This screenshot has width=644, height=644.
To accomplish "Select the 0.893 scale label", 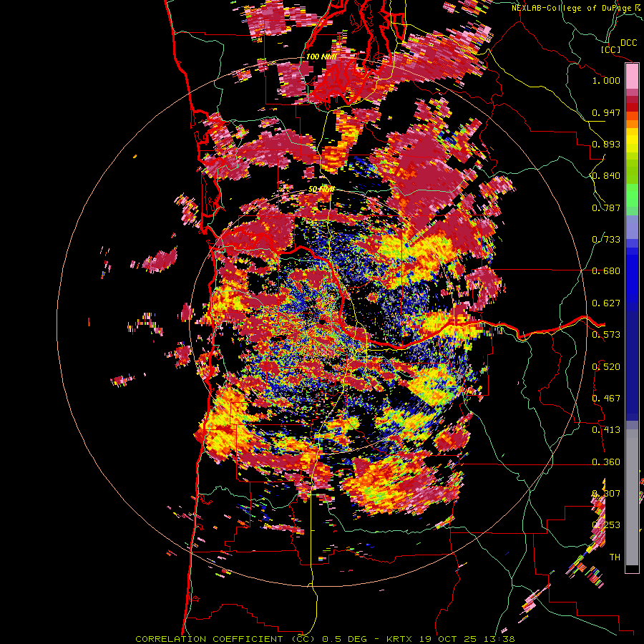I will (x=606, y=144).
